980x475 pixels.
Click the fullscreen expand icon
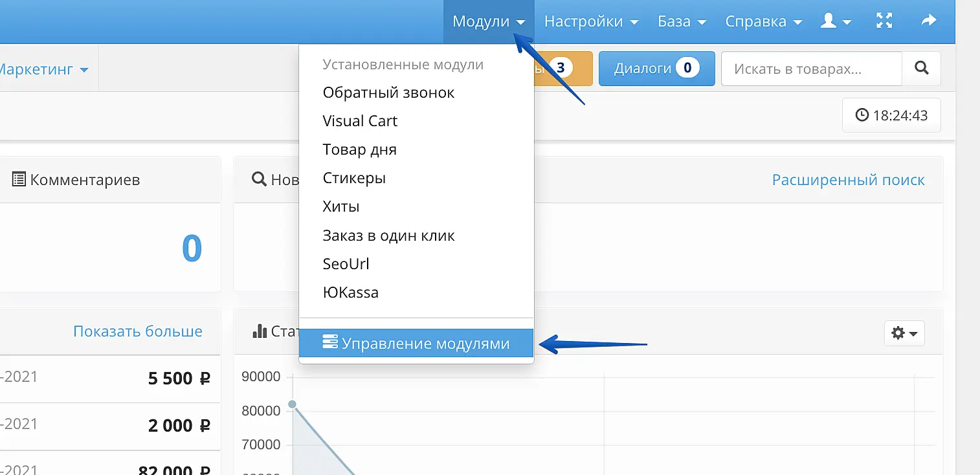[x=884, y=21]
